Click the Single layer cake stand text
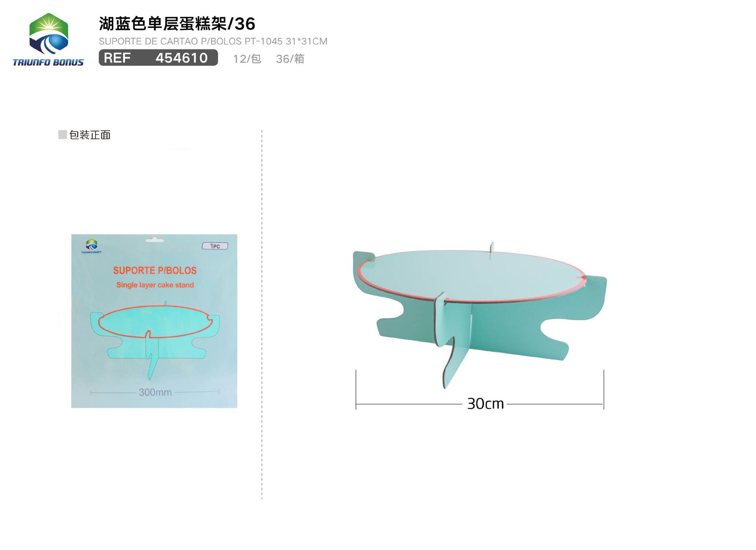756x550 pixels. click(x=155, y=285)
